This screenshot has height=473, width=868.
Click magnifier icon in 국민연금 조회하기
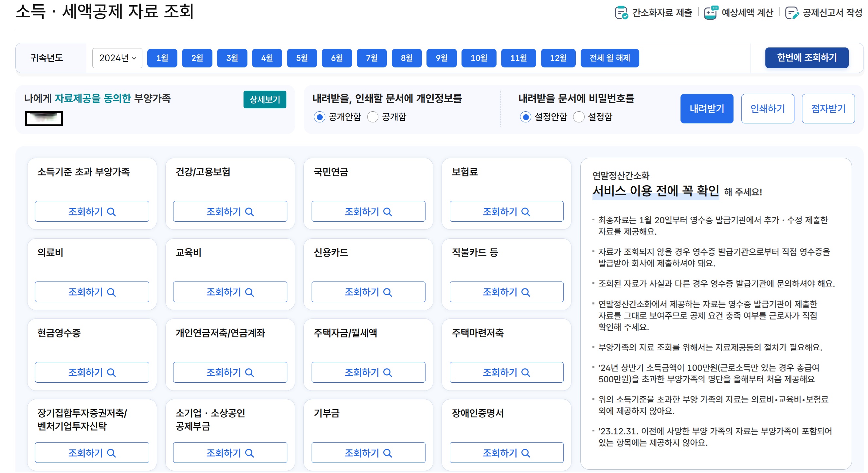pos(388,212)
